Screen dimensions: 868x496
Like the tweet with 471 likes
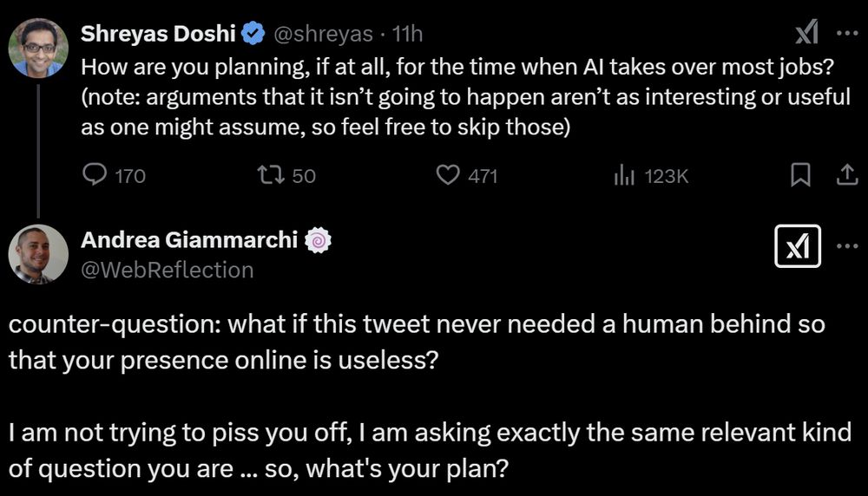click(447, 175)
